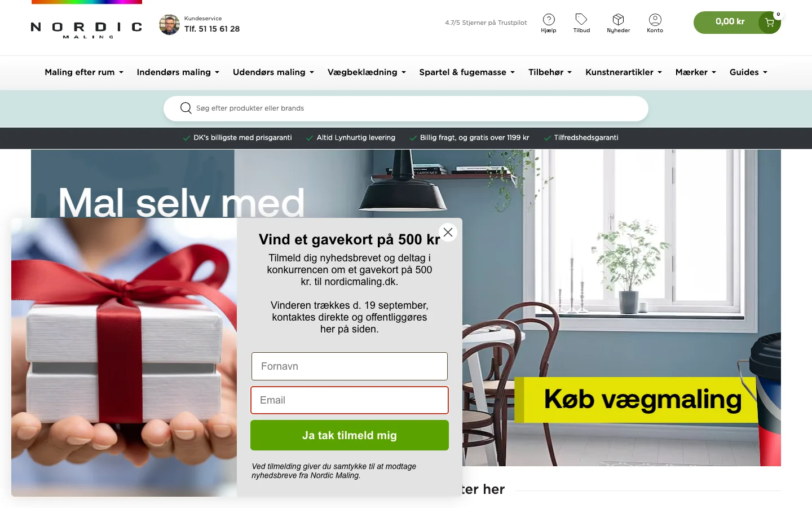Open the Udendørs maling dropdown
Viewport: 812px width, 508px height.
pyautogui.click(x=273, y=72)
